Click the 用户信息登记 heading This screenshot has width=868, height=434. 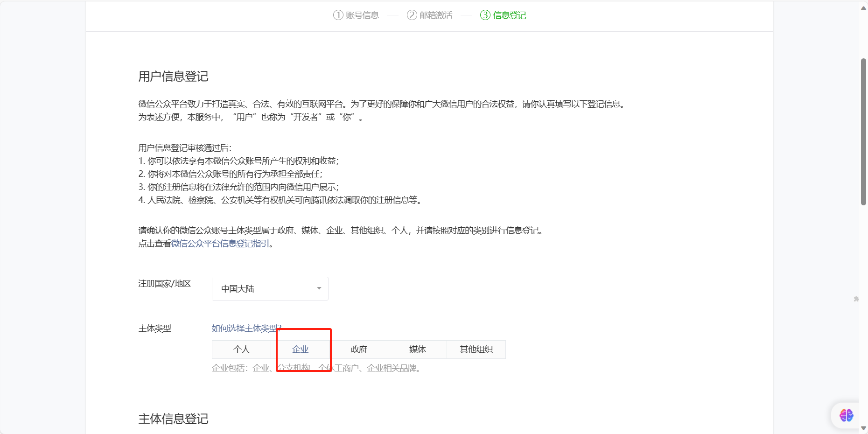coord(173,77)
